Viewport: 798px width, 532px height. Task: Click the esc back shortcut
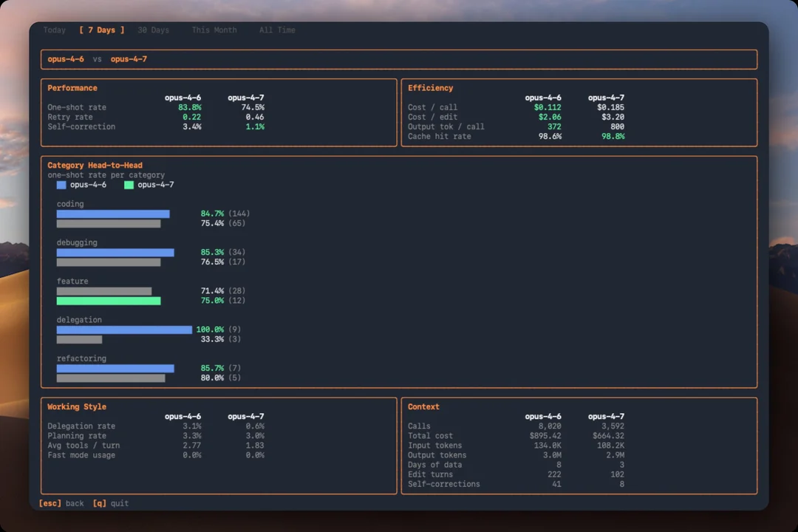click(x=61, y=503)
